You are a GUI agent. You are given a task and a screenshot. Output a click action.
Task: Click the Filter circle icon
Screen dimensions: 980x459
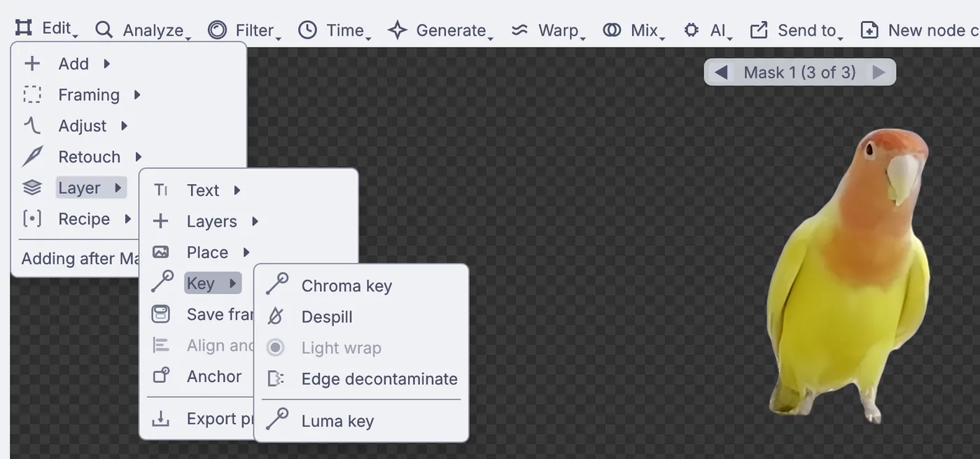(x=217, y=30)
